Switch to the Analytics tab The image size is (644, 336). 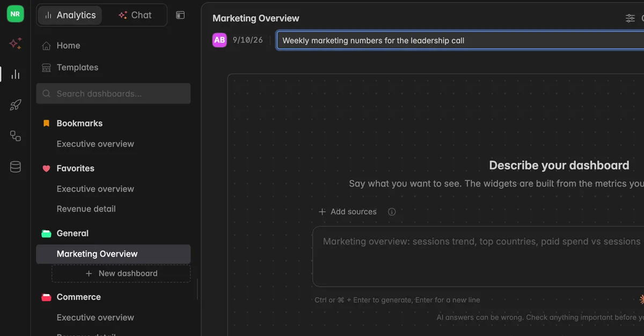tap(70, 15)
